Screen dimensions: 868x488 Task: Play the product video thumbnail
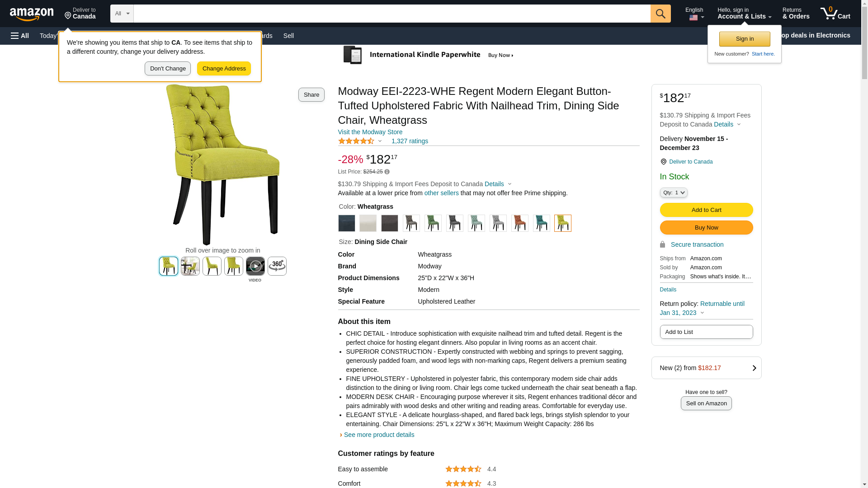[255, 266]
